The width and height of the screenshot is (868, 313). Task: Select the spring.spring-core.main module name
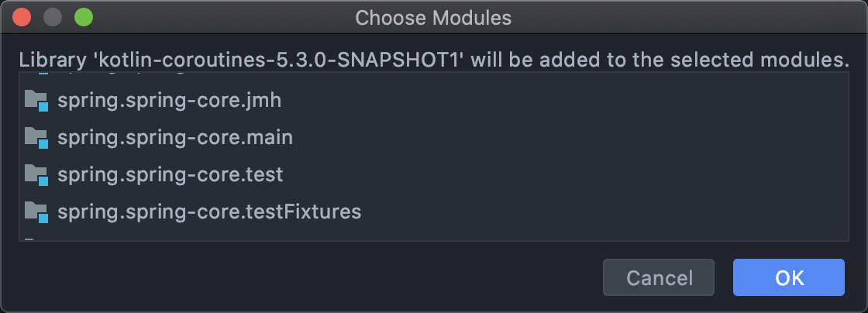[175, 138]
